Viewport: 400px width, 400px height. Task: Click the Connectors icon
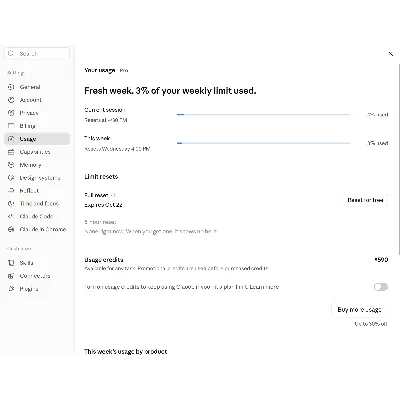click(x=11, y=276)
